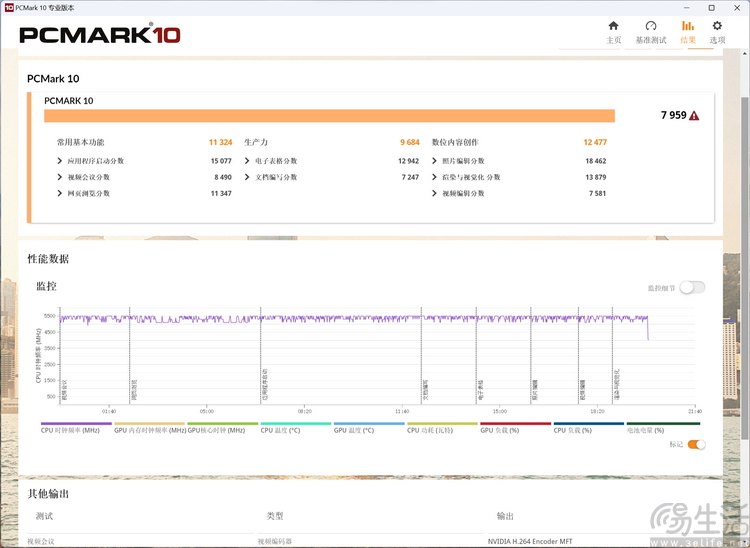The height and width of the screenshot is (548, 750).
Task: Click the CPU 功耗 (瓦特) legend swatch
Action: pyautogui.click(x=442, y=424)
